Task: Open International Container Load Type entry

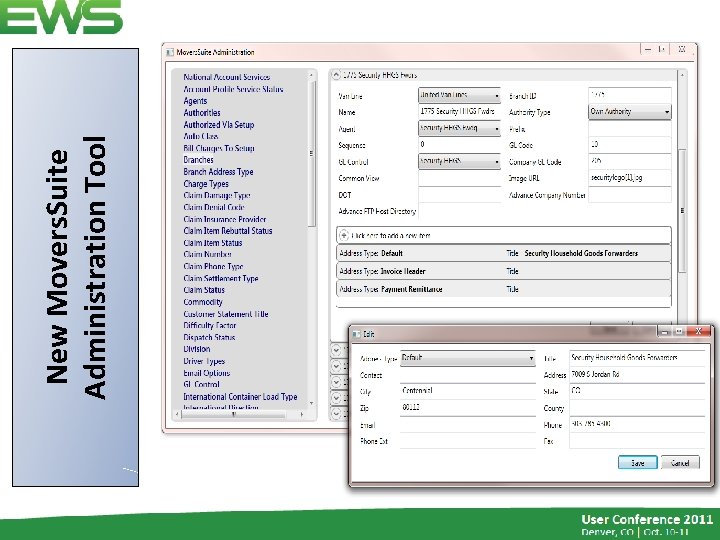Action: [240, 397]
